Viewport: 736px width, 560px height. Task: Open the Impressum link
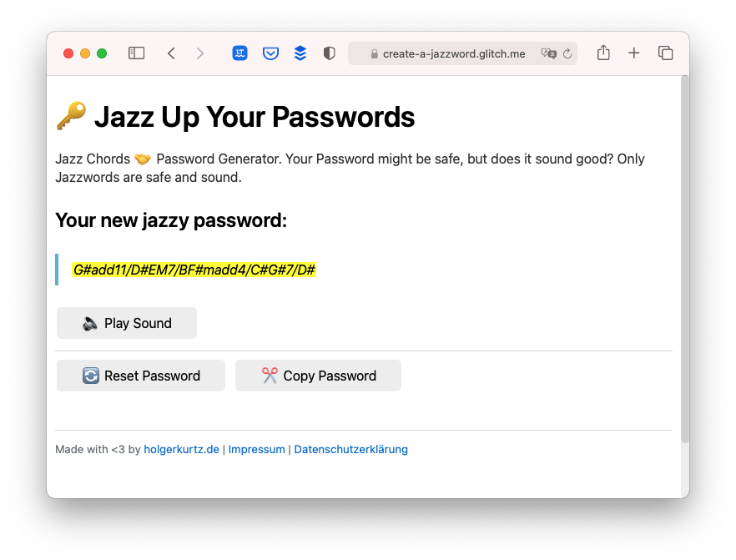click(x=256, y=449)
